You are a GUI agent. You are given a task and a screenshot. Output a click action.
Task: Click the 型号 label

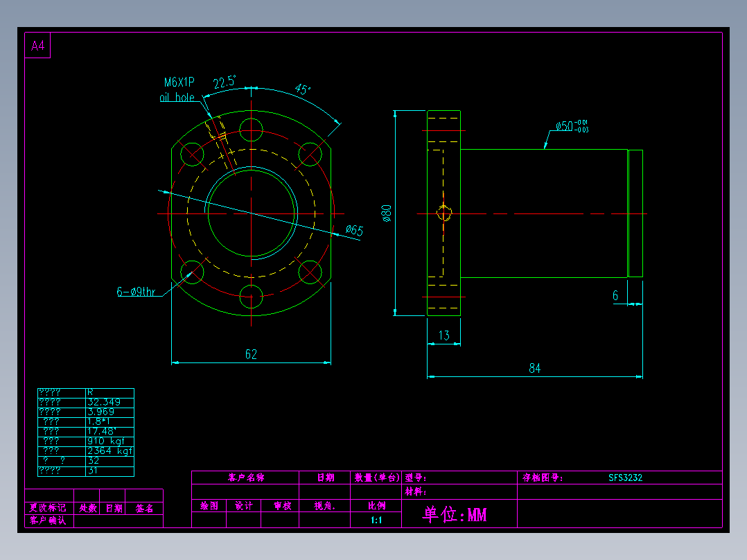pyautogui.click(x=416, y=478)
